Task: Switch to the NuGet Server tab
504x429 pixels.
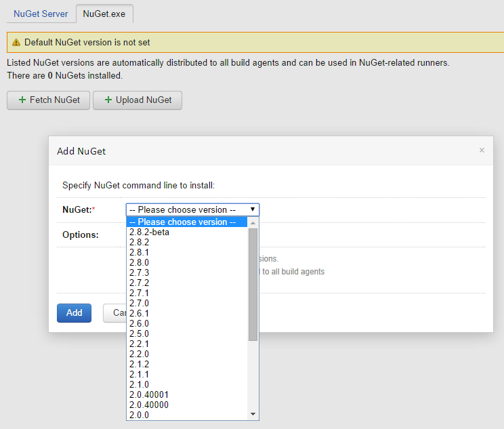Action: click(41, 14)
